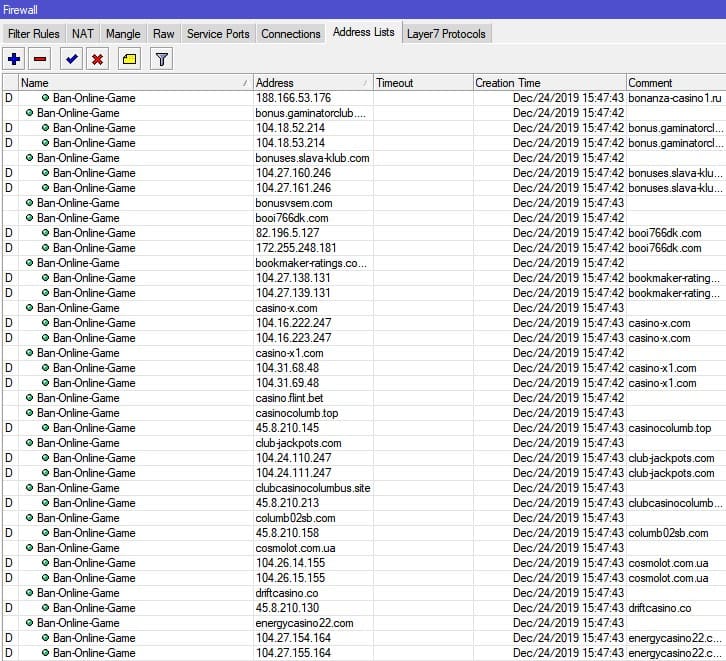Click address 45.8.210.213

288,503
